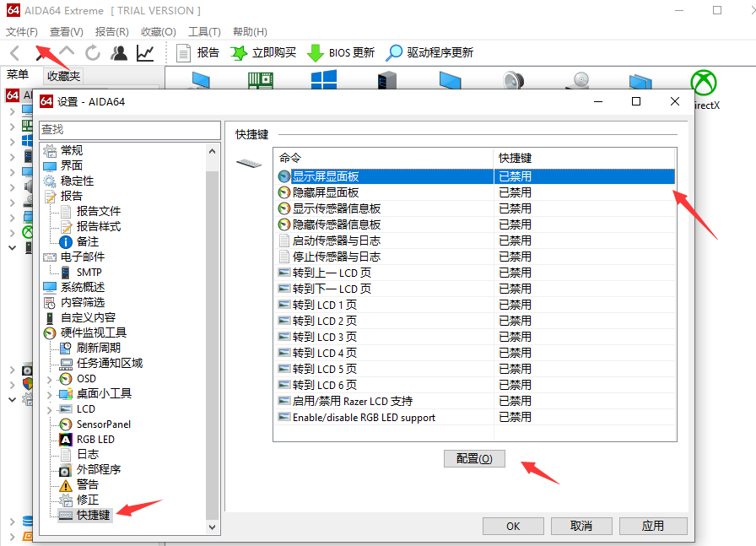Image resolution: width=756 pixels, height=546 pixels.
Task: Select the 警告 warning item
Action: 87,484
